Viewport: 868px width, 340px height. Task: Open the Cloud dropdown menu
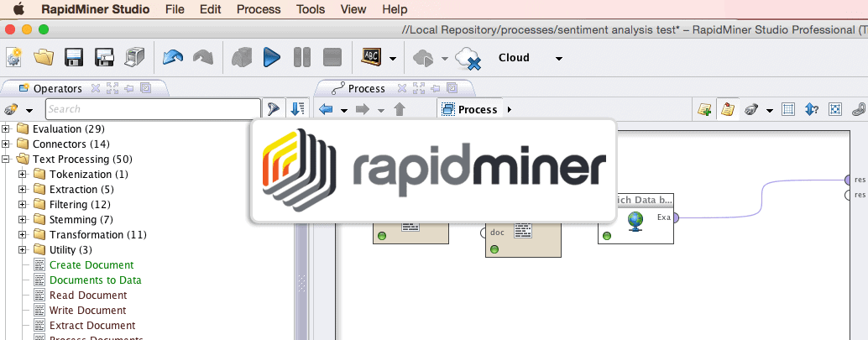(558, 58)
